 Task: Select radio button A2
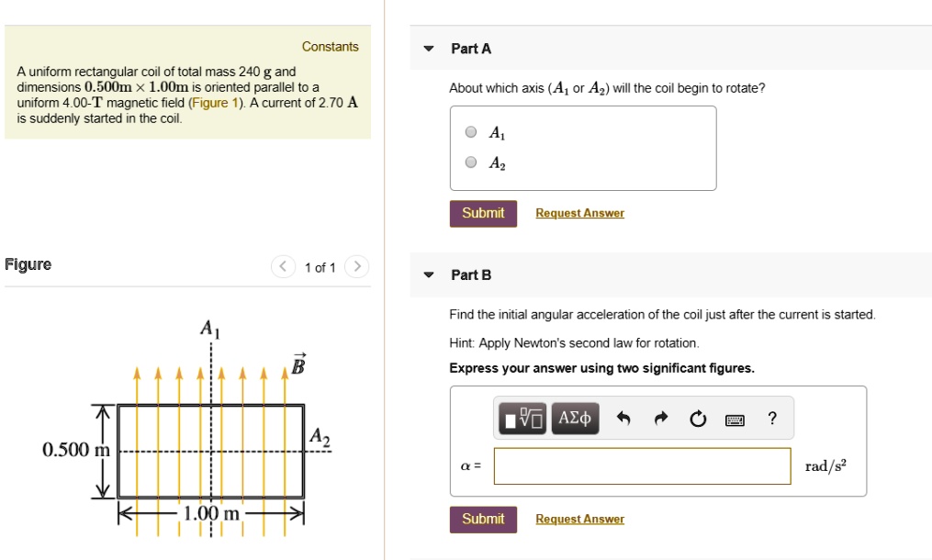(x=469, y=163)
